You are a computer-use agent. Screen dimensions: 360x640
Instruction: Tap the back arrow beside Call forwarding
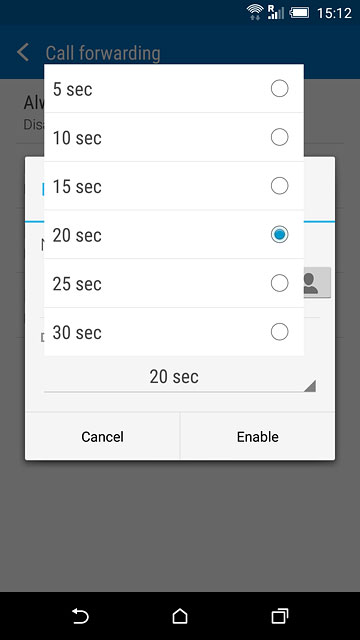pyautogui.click(x=23, y=53)
